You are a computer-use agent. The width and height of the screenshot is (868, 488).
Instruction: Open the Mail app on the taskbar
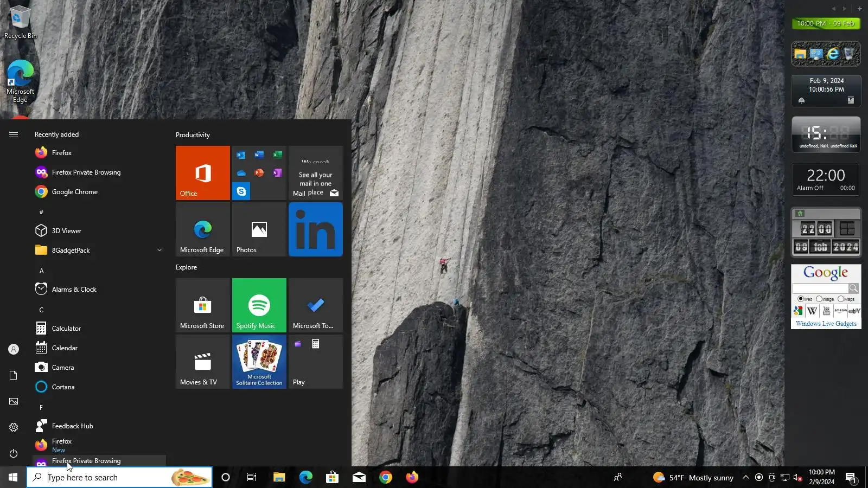pyautogui.click(x=359, y=477)
